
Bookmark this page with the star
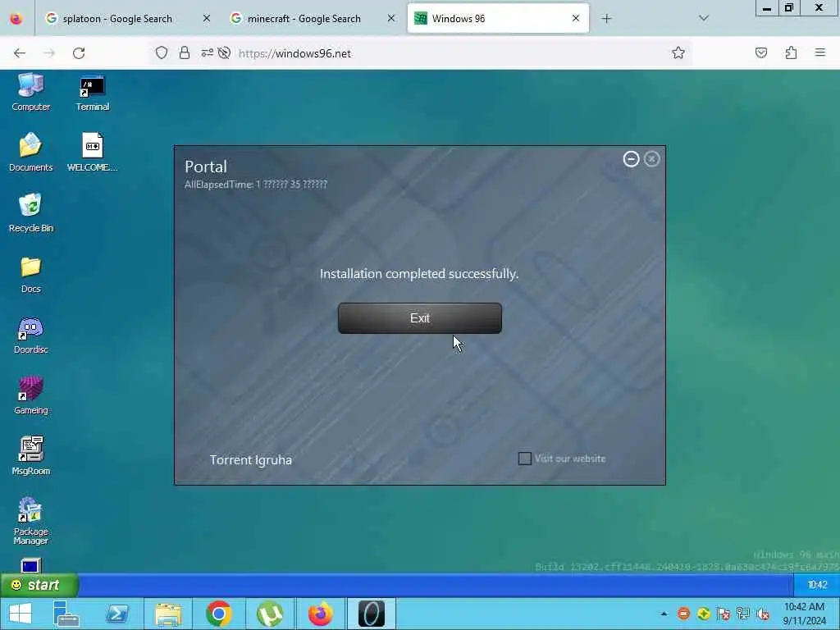(678, 53)
